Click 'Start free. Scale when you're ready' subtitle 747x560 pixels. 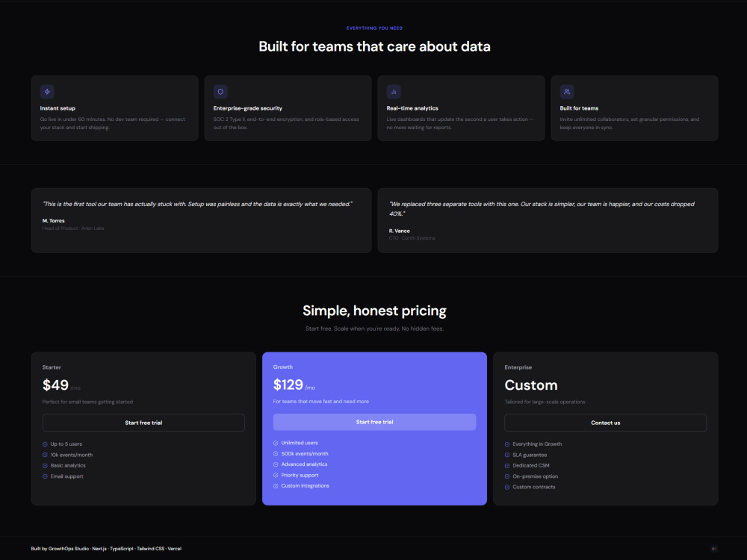click(x=374, y=329)
